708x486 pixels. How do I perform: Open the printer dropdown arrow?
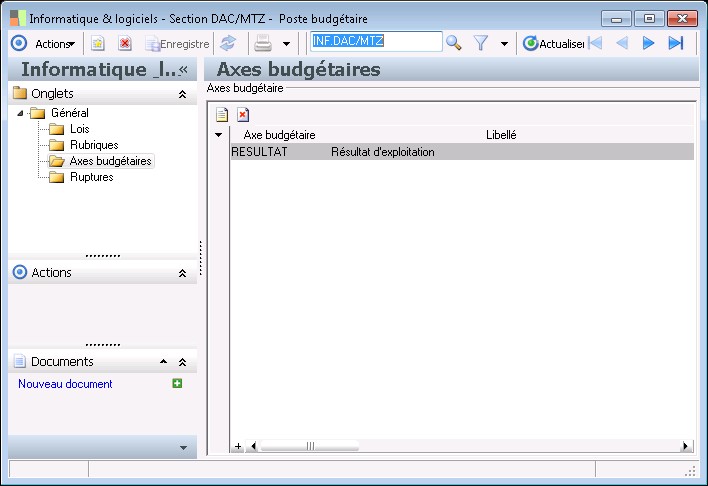(286, 44)
